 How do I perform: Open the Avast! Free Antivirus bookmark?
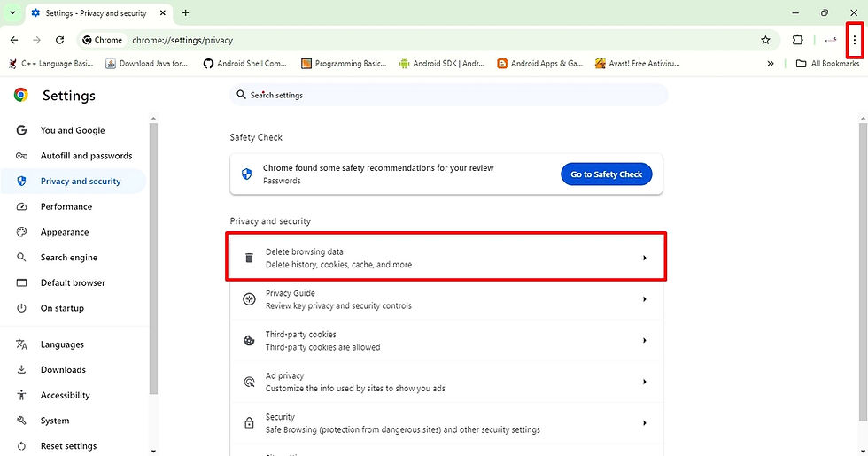638,64
